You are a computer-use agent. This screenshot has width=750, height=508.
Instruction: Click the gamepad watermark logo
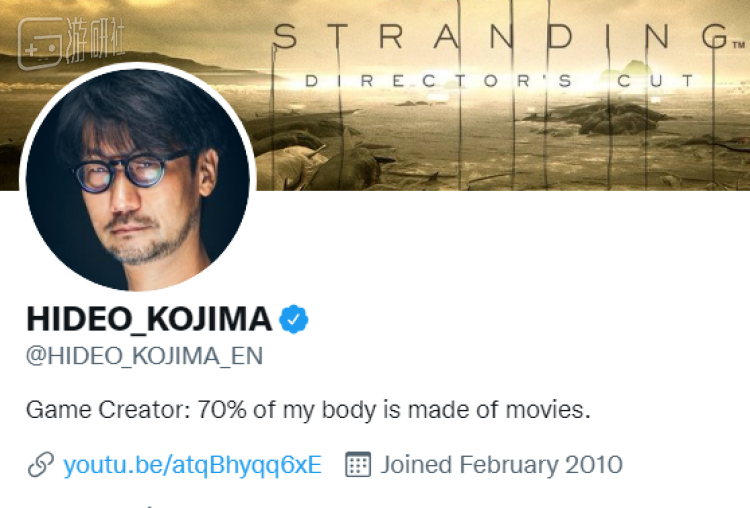point(40,44)
